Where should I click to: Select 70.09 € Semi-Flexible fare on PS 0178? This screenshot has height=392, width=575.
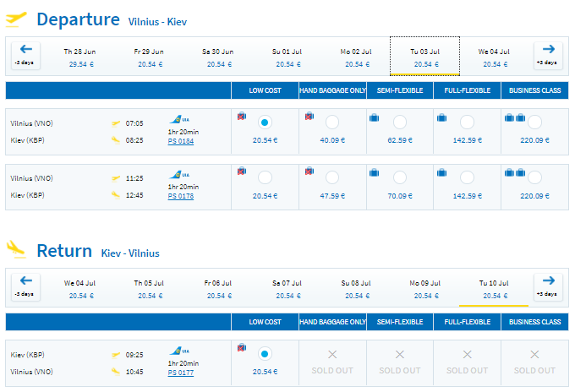pyautogui.click(x=400, y=177)
